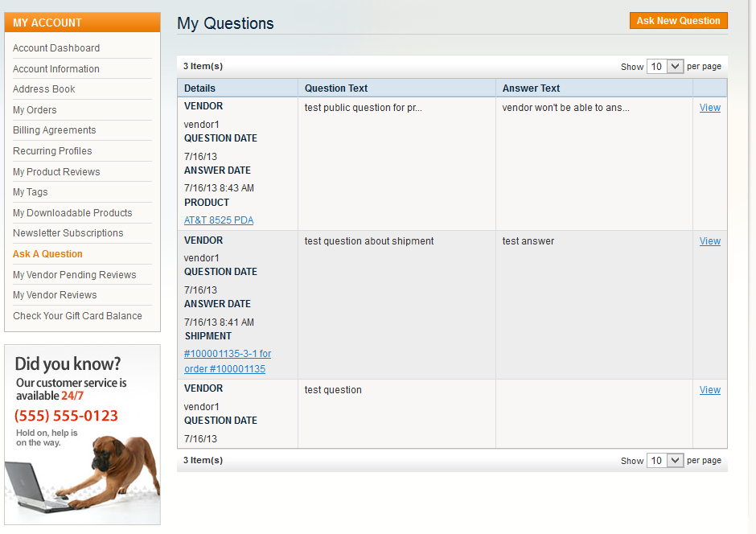Open My Tags
This screenshot has width=756, height=534.
31,192
